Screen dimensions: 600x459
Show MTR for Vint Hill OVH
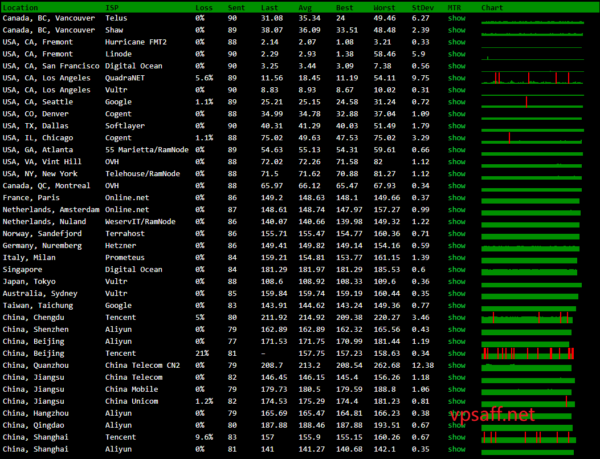click(457, 162)
